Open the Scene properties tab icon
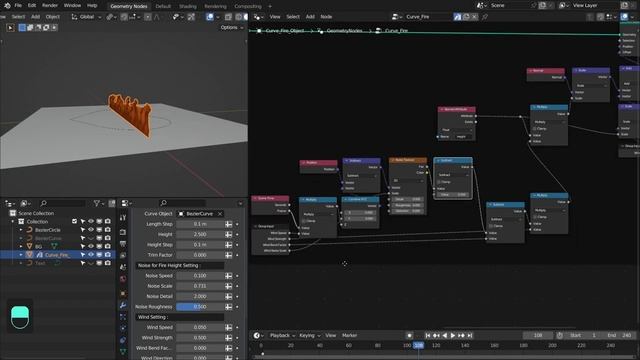Image resolution: width=640 pixels, height=360 pixels. 123,267
